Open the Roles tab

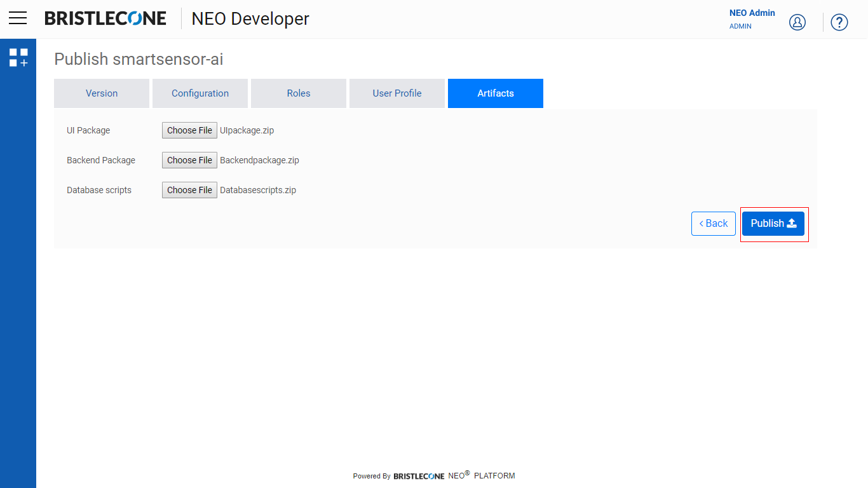click(x=299, y=93)
